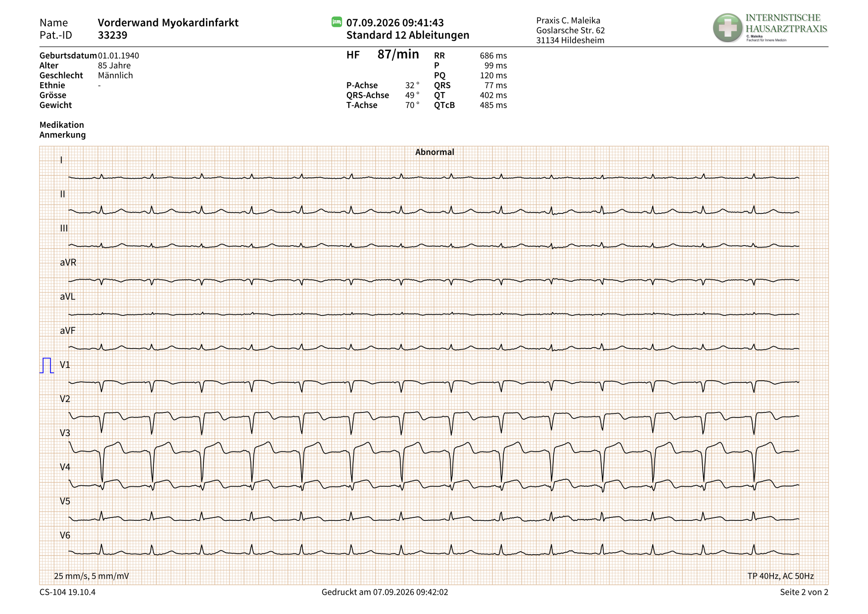Select the QRS-Achse value 49 °
This screenshot has height=614, width=868.
pos(412,95)
